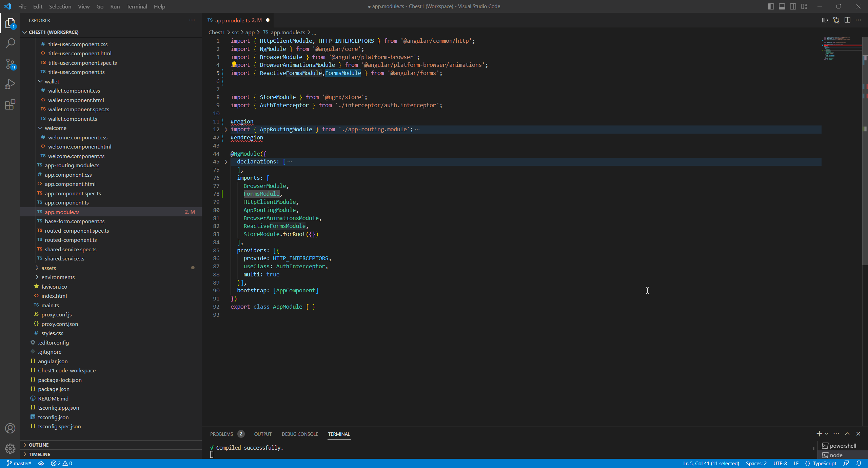Click the TypeScript language mode button
This screenshot has height=468, width=868.
(x=824, y=463)
